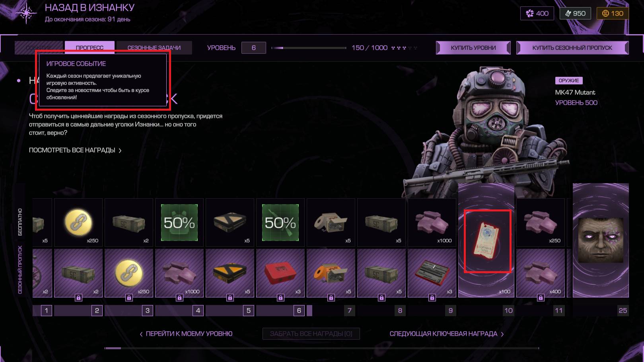This screenshot has width=644, height=362.
Task: Expand Посмотреть все награды chevron link
Action: tap(75, 150)
